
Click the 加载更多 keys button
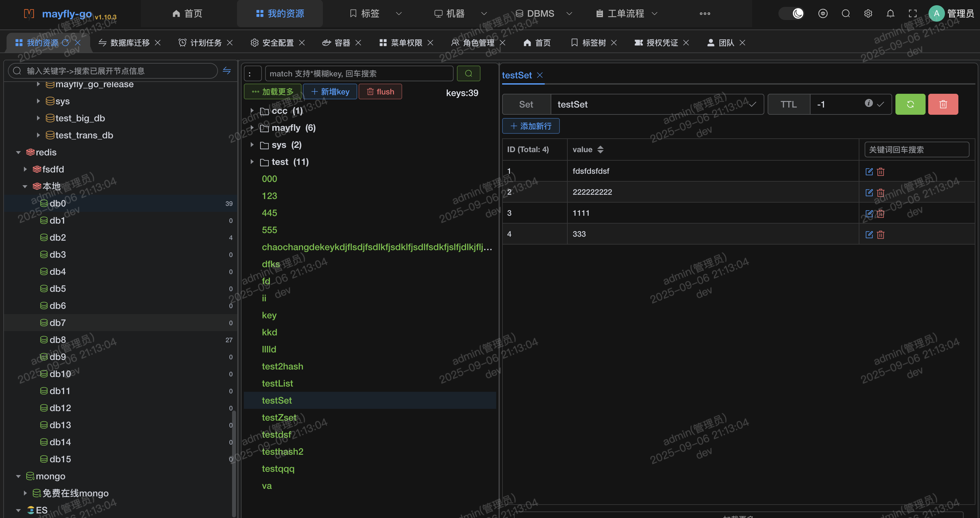[x=272, y=91]
